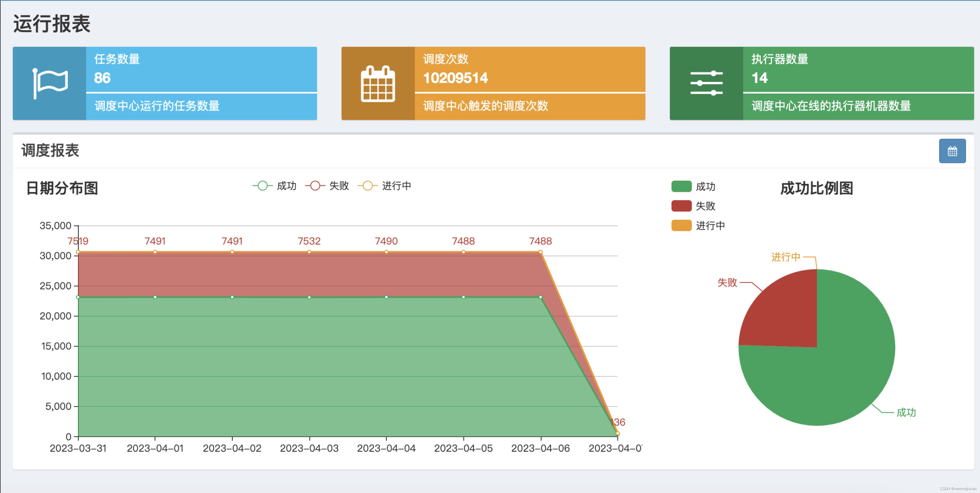Click the 成功 label beside the pie
Viewport: 980px width, 493px height.
[x=906, y=413]
